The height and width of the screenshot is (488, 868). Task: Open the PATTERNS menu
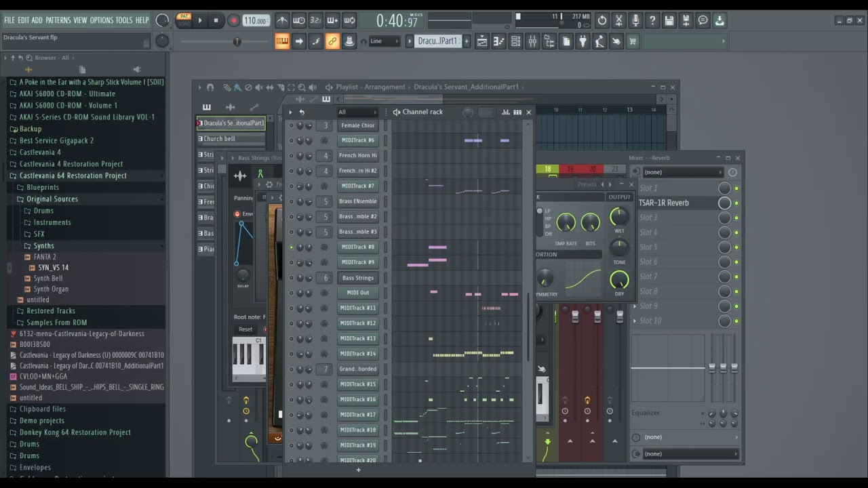click(58, 20)
